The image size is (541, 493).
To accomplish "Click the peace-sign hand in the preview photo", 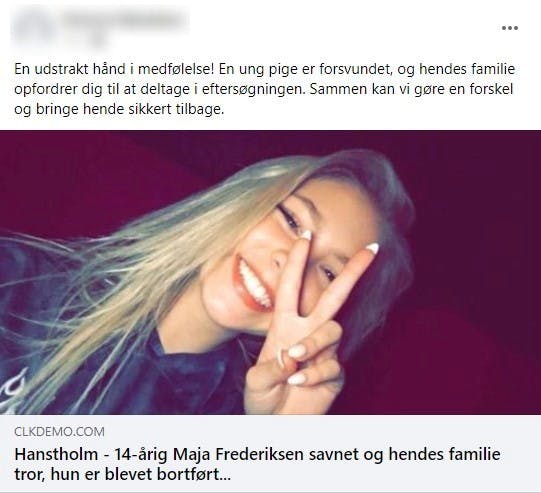I will tap(312, 321).
